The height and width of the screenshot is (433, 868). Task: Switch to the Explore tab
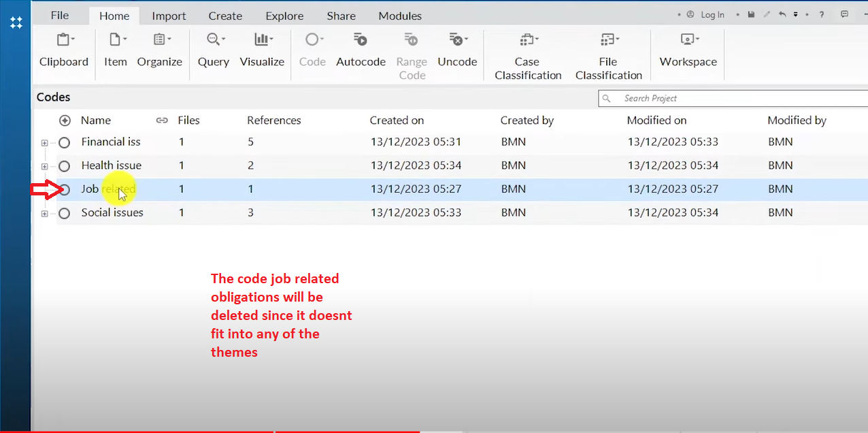click(x=284, y=16)
